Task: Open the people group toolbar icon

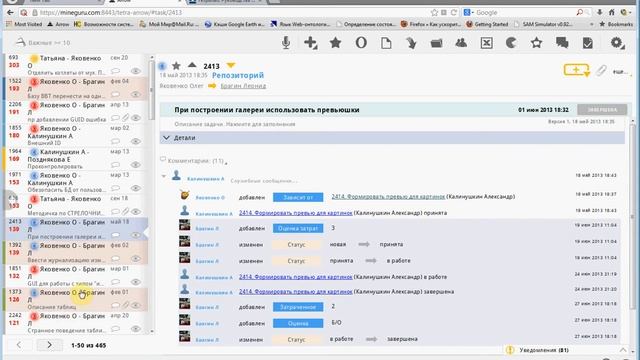Action: [x=461, y=42]
